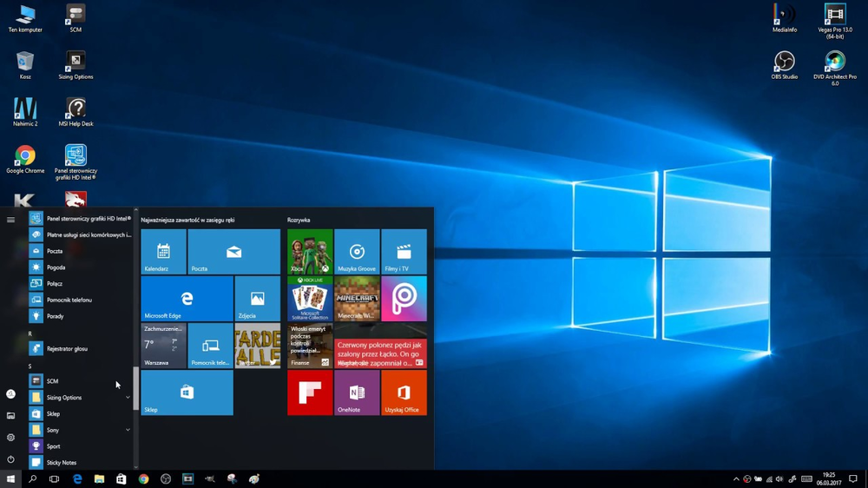Image resolution: width=868 pixels, height=488 pixels.
Task: Click the taskbar clock and date
Action: (829, 479)
